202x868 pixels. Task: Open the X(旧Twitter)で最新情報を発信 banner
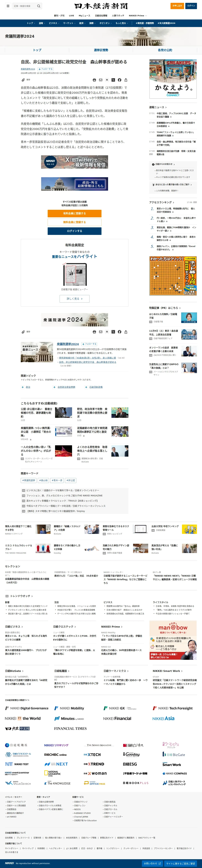click(74, 162)
